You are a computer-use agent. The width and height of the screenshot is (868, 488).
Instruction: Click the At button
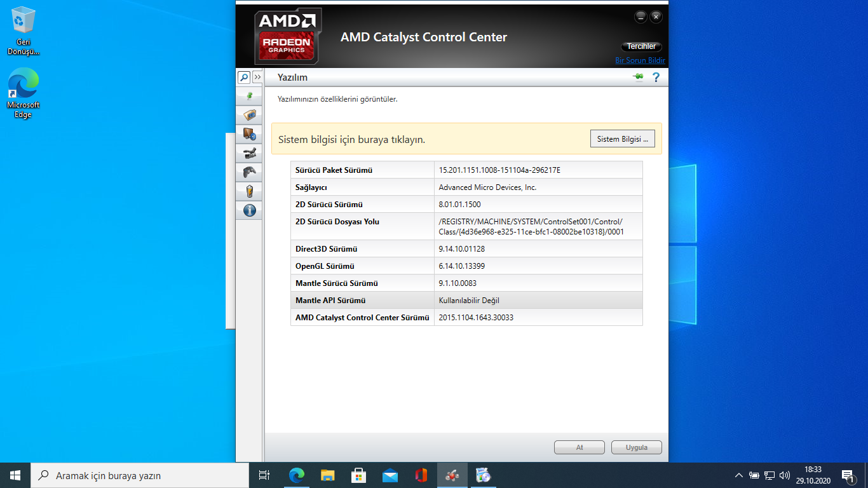(580, 447)
